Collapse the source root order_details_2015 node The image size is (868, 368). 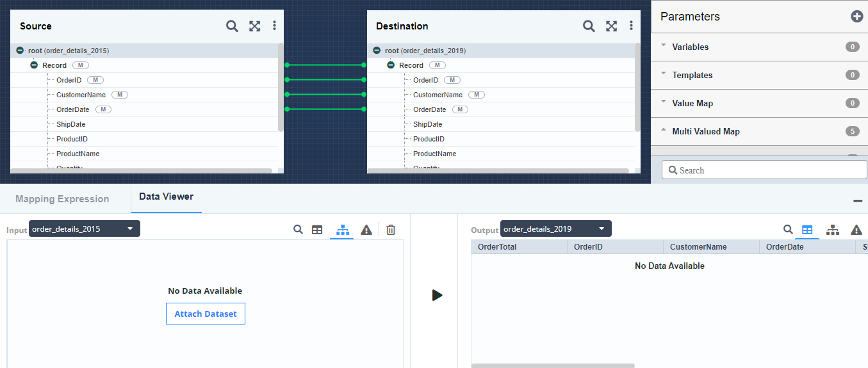20,51
